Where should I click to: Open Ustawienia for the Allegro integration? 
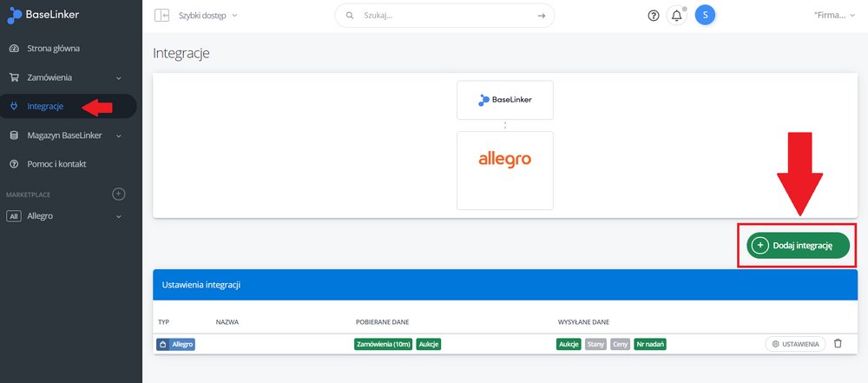pyautogui.click(x=795, y=344)
